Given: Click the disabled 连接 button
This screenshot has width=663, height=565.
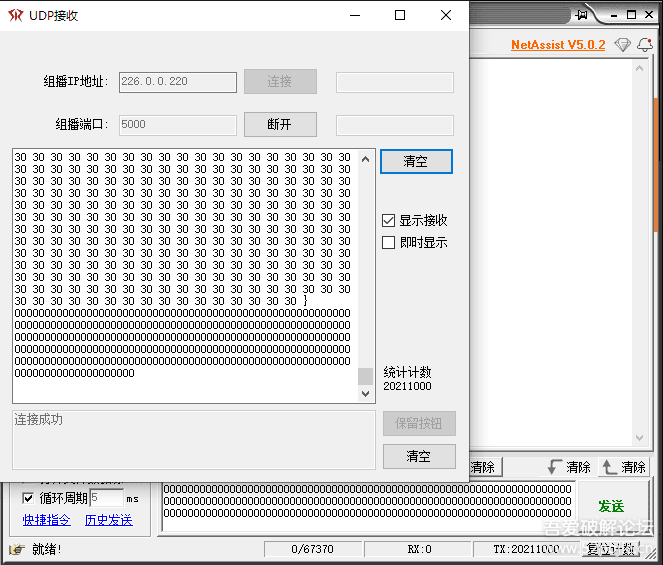Looking at the screenshot, I should tap(280, 81).
